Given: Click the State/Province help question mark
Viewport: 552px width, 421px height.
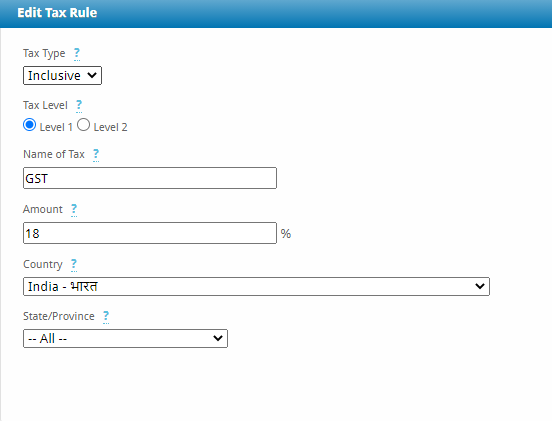Looking at the screenshot, I should 106,316.
